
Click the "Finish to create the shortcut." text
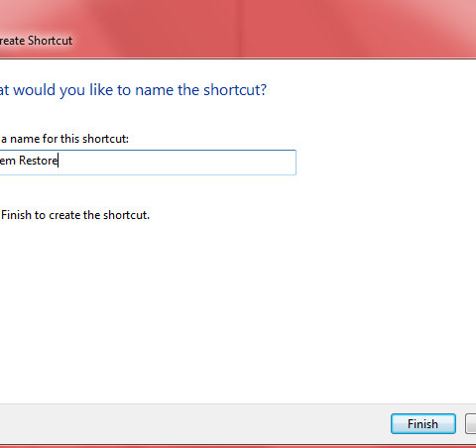[75, 215]
